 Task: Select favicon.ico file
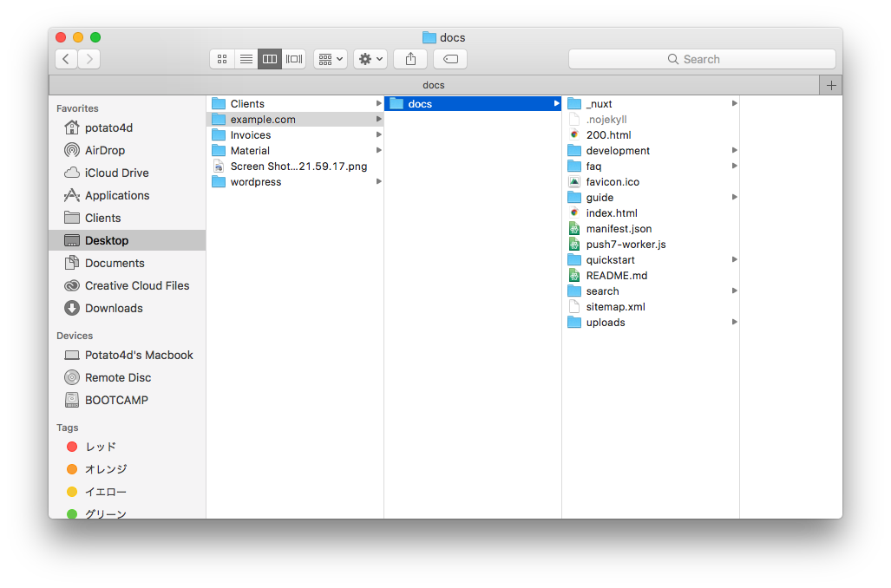(x=651, y=182)
